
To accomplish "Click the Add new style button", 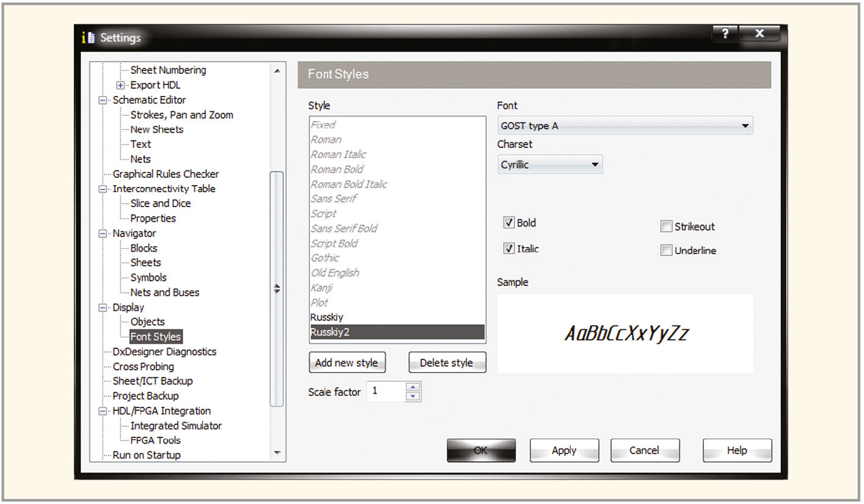I will coord(346,363).
